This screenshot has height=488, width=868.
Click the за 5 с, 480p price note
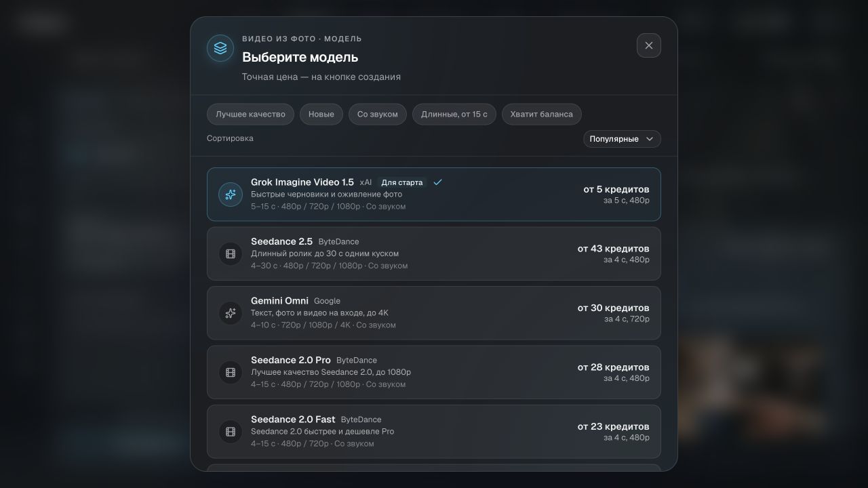pos(627,201)
